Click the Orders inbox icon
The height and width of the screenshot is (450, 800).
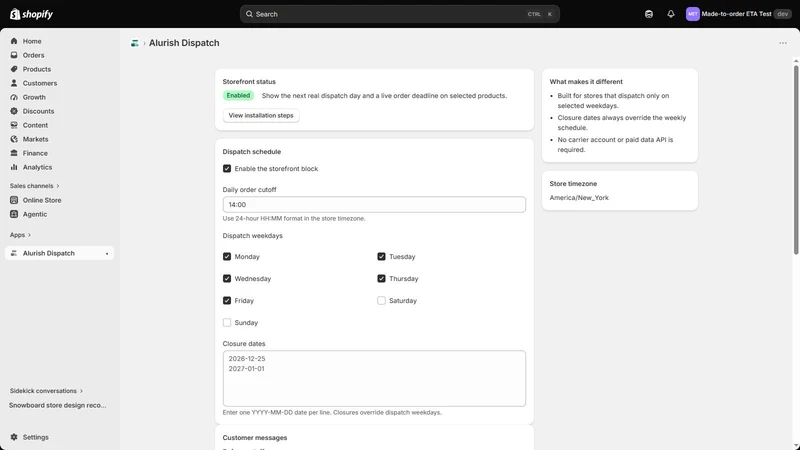click(x=14, y=55)
